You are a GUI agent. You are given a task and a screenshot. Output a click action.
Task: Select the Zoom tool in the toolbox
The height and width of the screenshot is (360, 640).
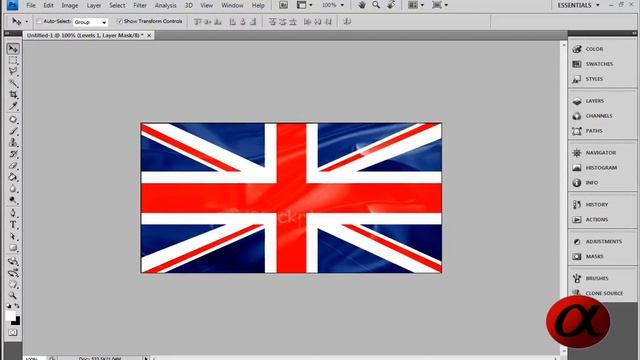click(x=13, y=295)
